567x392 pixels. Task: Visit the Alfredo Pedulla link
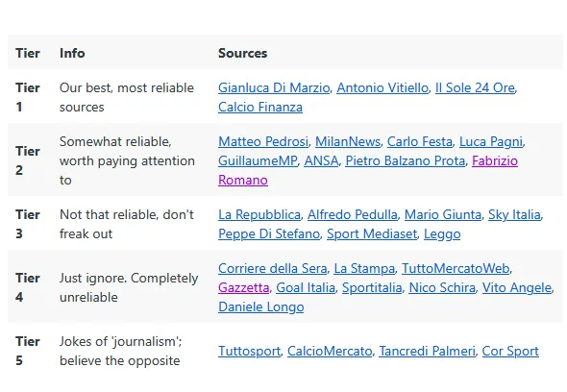point(353,215)
